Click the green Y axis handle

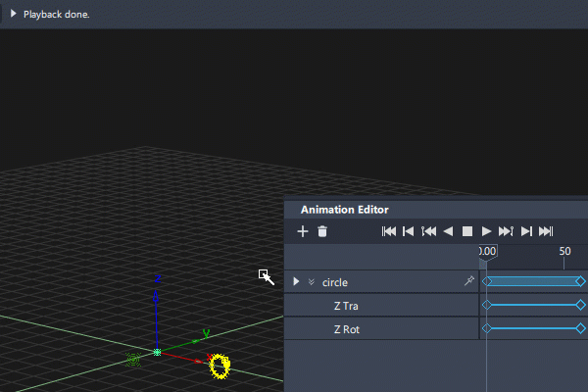(196, 341)
